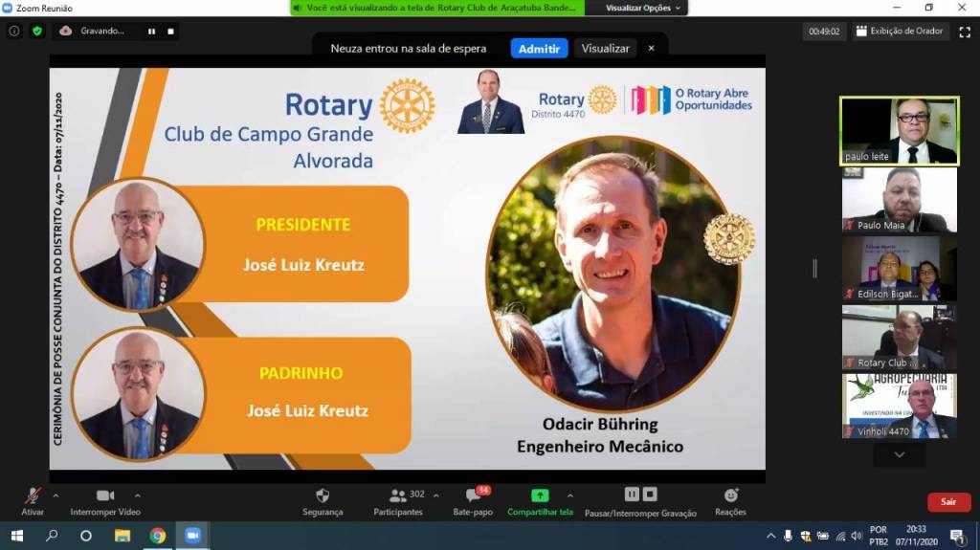Select Paulo Maia video thumbnail
This screenshot has width=980, height=550.
click(x=899, y=200)
